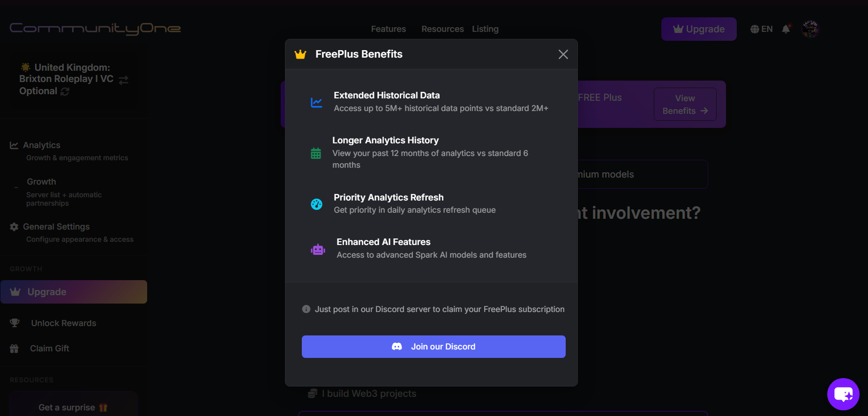Click the refresh server icon
Image resolution: width=868 pixels, height=416 pixels.
coord(65,92)
